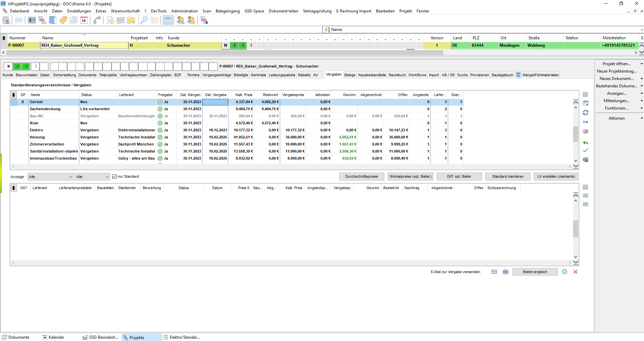Screen dimensions: 644x341
Task: Click the Vergaben table vertical scroll thumb
Action: click(575, 134)
